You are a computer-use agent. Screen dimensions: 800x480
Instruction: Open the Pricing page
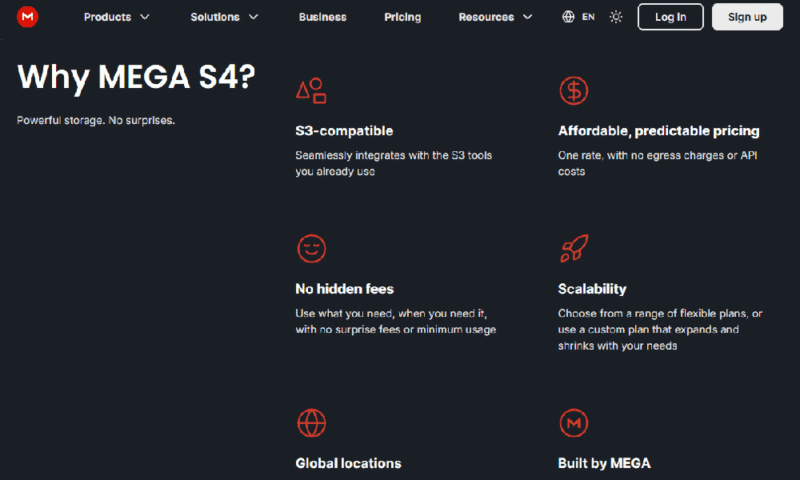pos(403,17)
